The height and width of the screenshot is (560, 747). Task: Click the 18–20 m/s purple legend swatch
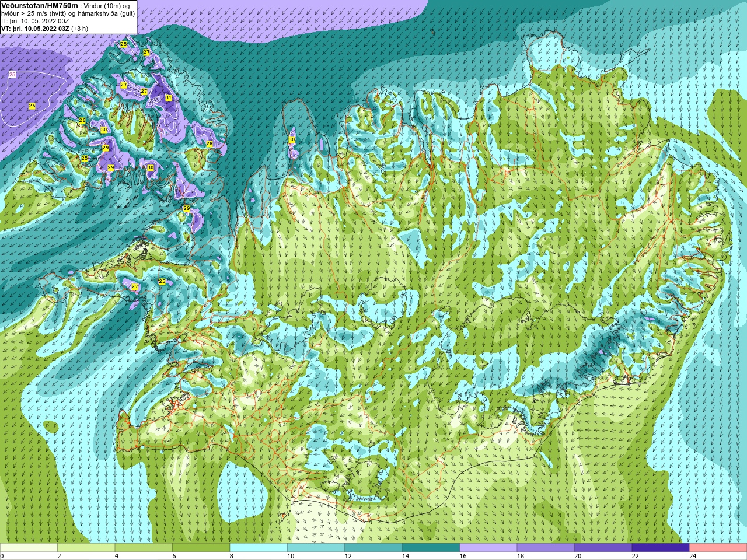click(546, 548)
